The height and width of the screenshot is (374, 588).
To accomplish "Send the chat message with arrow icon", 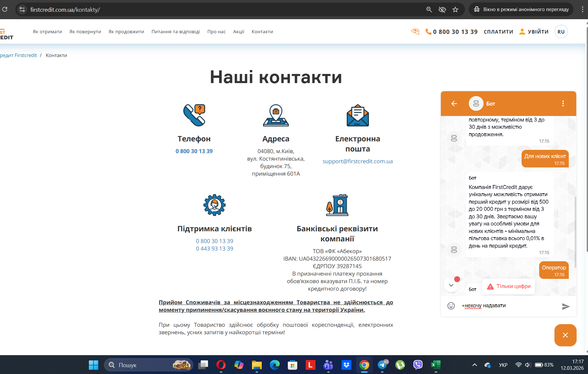I will (x=566, y=306).
